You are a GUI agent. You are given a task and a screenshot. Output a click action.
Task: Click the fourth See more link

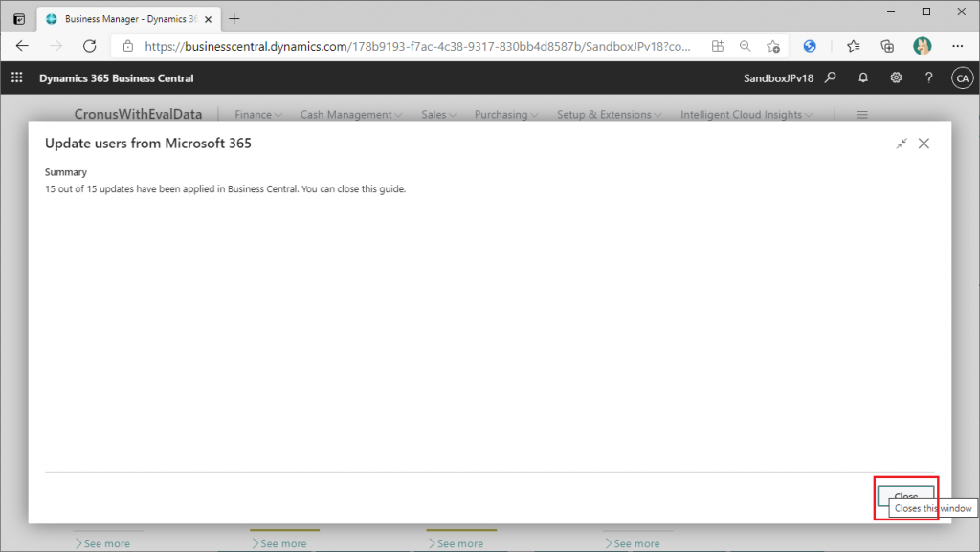(632, 544)
